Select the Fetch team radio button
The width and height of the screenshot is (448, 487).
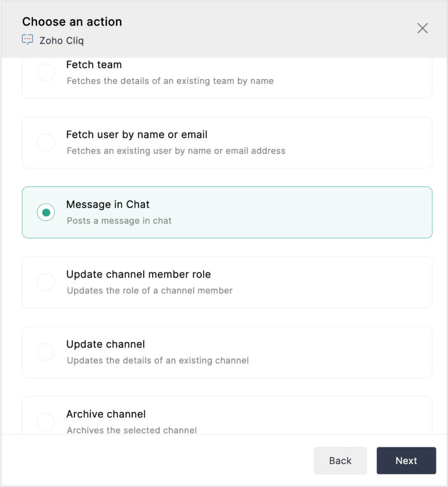[x=46, y=72]
